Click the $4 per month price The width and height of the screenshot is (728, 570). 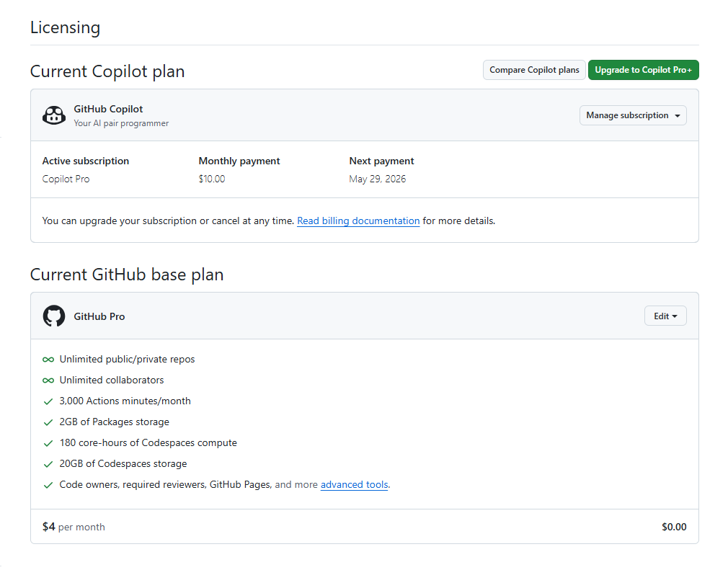click(x=74, y=527)
